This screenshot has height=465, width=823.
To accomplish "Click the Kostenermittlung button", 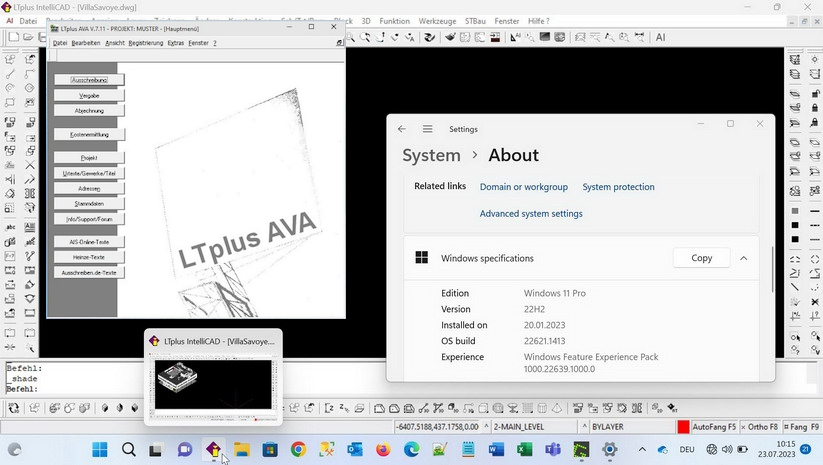I will 89,134.
